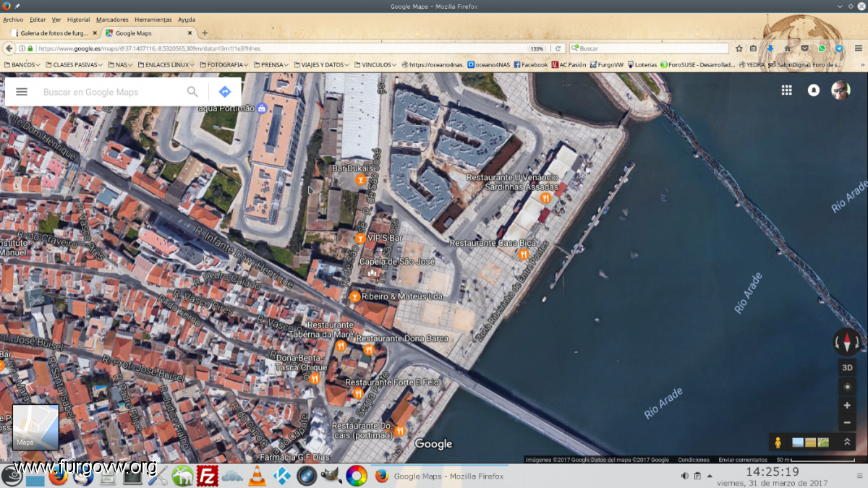Viewport: 868px width, 488px height.
Task: Open the Facebook bookmark
Action: 530,64
